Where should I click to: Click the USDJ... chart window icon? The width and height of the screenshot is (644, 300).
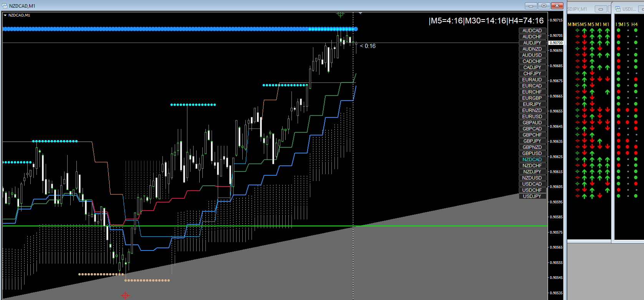coord(618,9)
